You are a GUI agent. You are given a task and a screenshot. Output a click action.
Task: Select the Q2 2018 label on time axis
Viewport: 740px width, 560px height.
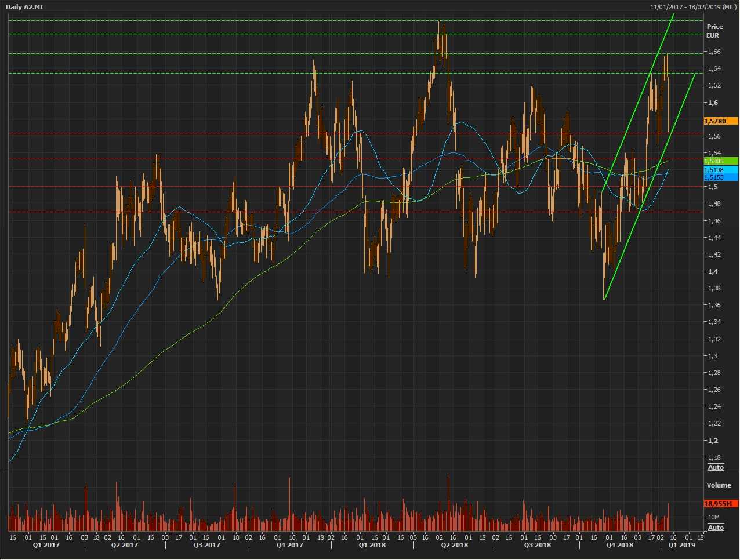454,545
